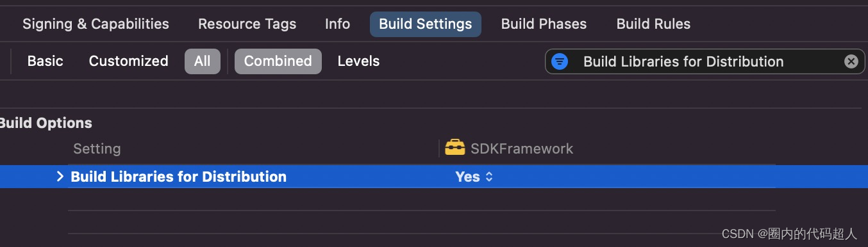Click the filter icon in search field
The image size is (868, 247).
pos(560,61)
